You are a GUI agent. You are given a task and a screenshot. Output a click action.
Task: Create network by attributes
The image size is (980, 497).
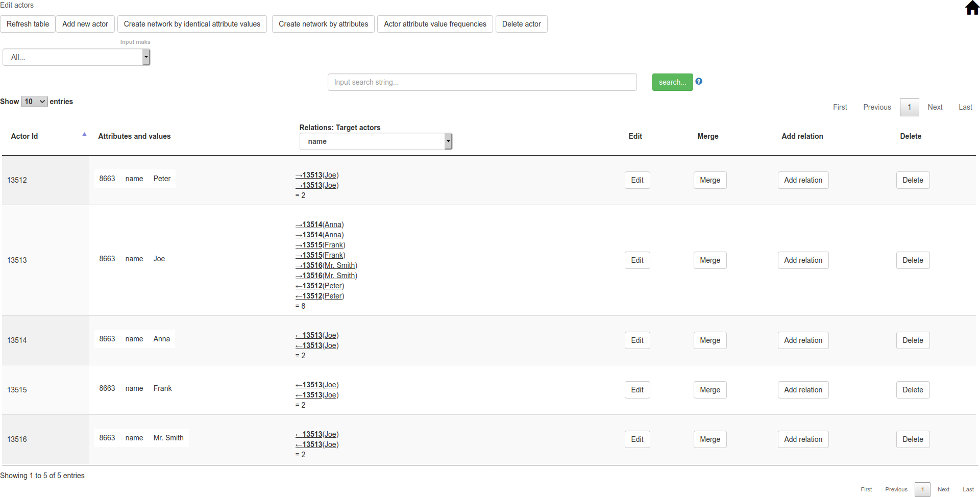324,24
